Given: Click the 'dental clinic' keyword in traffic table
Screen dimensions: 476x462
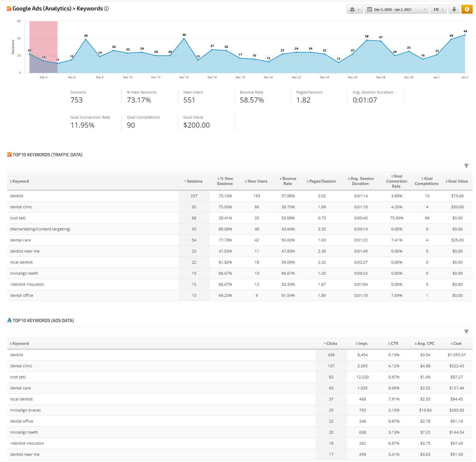Looking at the screenshot, I should (x=21, y=207).
